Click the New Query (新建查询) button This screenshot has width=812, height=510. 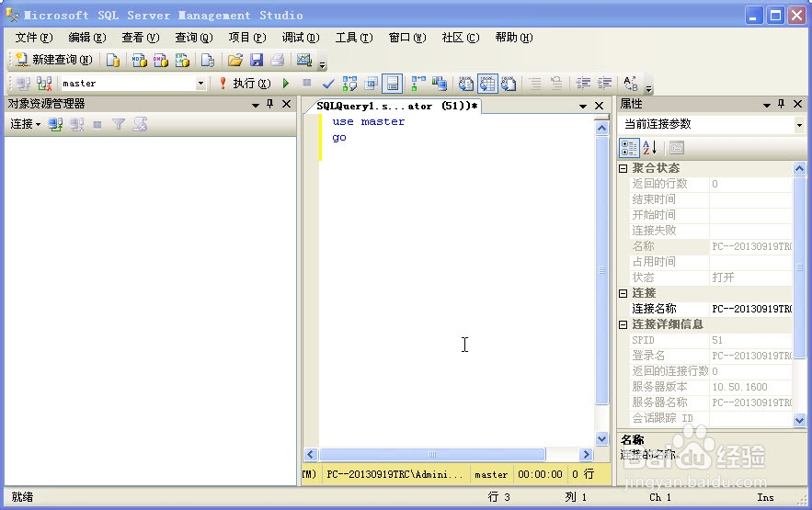click(54, 60)
